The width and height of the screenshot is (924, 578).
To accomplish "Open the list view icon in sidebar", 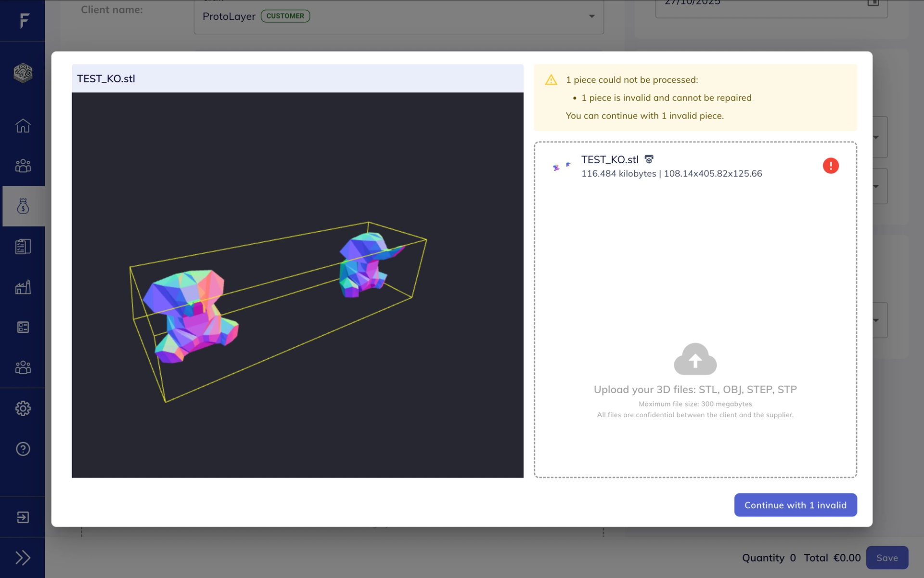I will click(23, 328).
